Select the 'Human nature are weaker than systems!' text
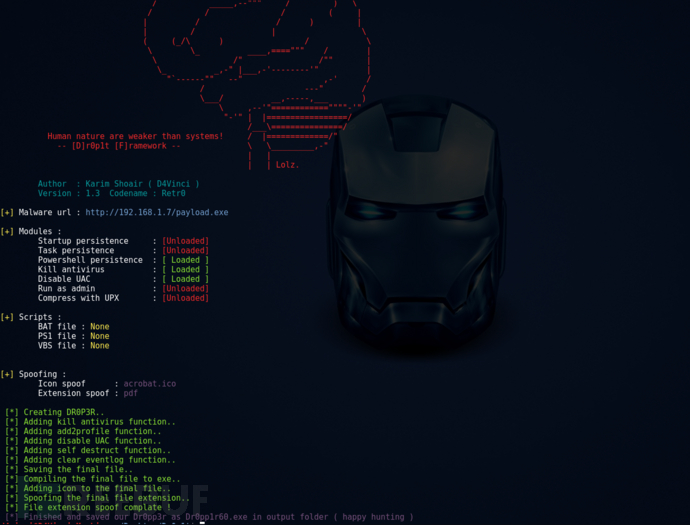 point(135,136)
